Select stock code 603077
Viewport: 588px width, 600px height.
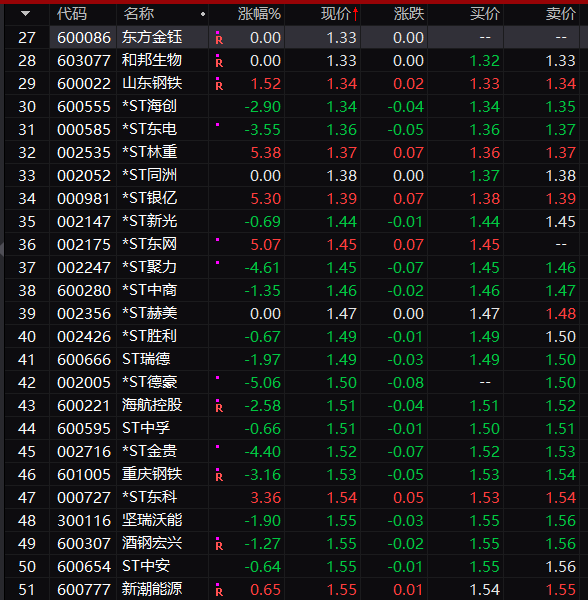pos(84,60)
